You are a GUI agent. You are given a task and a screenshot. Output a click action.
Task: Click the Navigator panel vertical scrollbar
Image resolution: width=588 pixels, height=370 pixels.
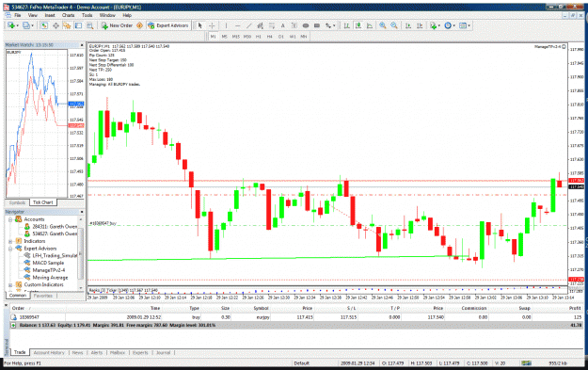point(81,253)
